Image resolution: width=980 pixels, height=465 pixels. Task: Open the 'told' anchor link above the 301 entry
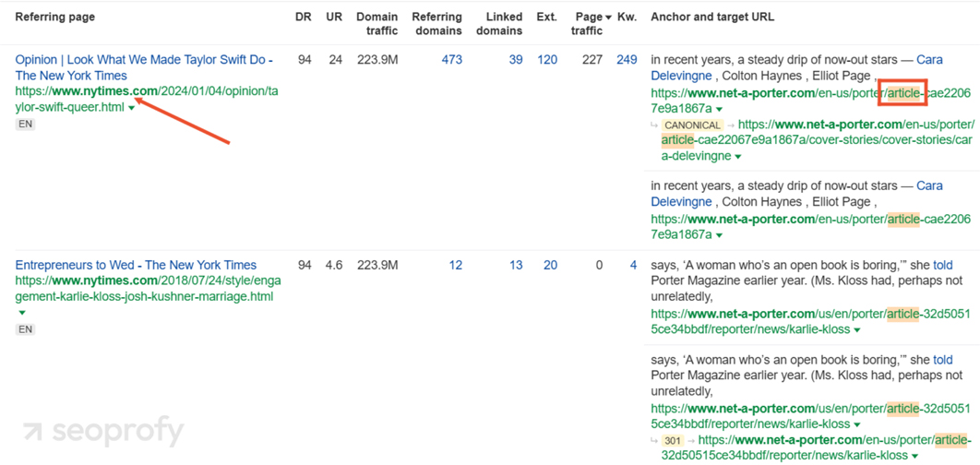point(942,360)
